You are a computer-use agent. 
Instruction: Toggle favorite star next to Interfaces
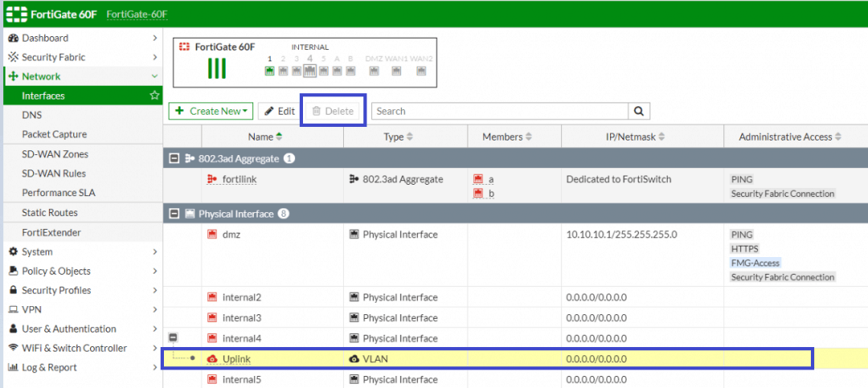(x=154, y=96)
